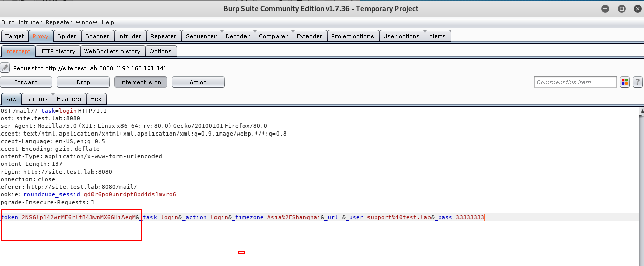Open the proxy Options sub-tab
This screenshot has height=266, width=644.
(161, 51)
